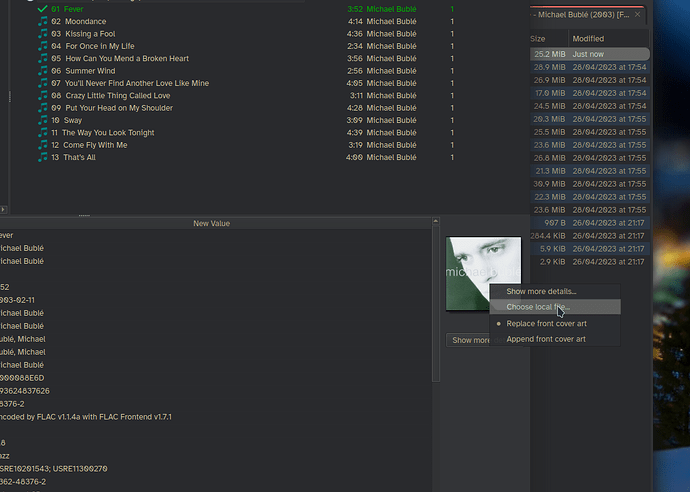
Task: Click note icon for Come Fly With Me
Action: 42,144
